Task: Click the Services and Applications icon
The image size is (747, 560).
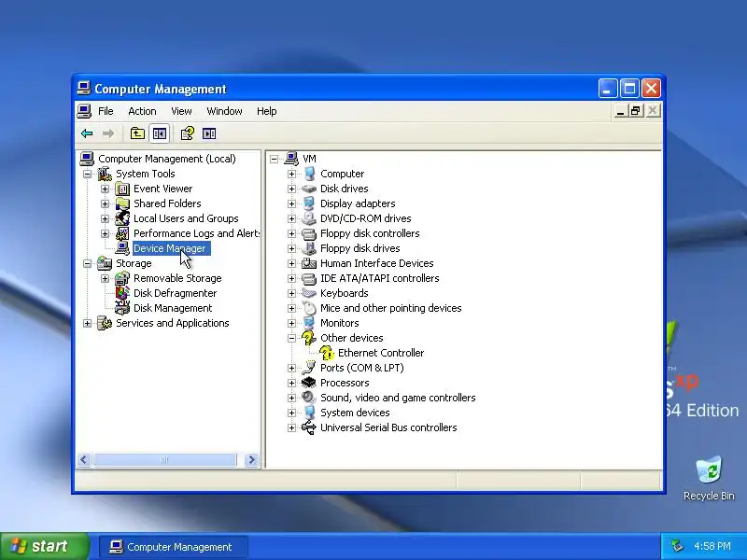Action: tap(105, 323)
